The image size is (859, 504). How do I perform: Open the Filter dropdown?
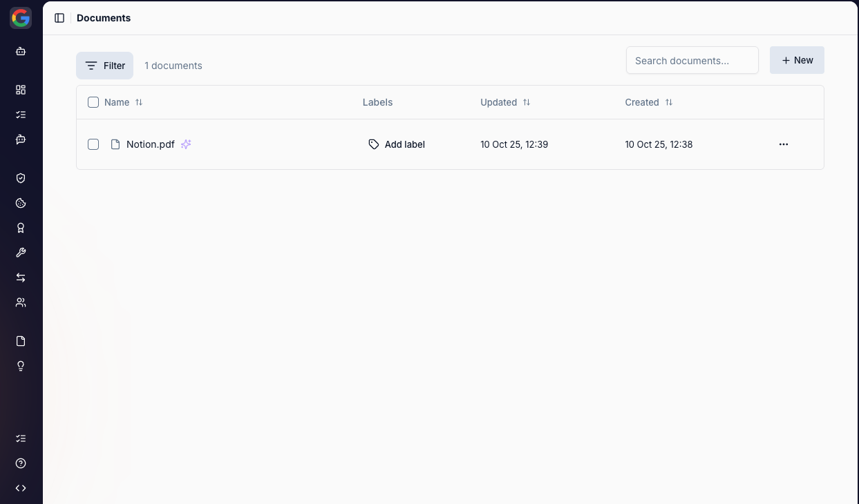tap(104, 66)
